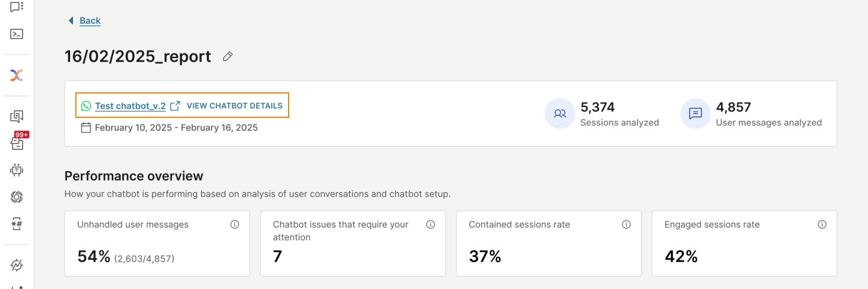Show info for Engaged sessions rate
The width and height of the screenshot is (868, 289).
pos(822,225)
